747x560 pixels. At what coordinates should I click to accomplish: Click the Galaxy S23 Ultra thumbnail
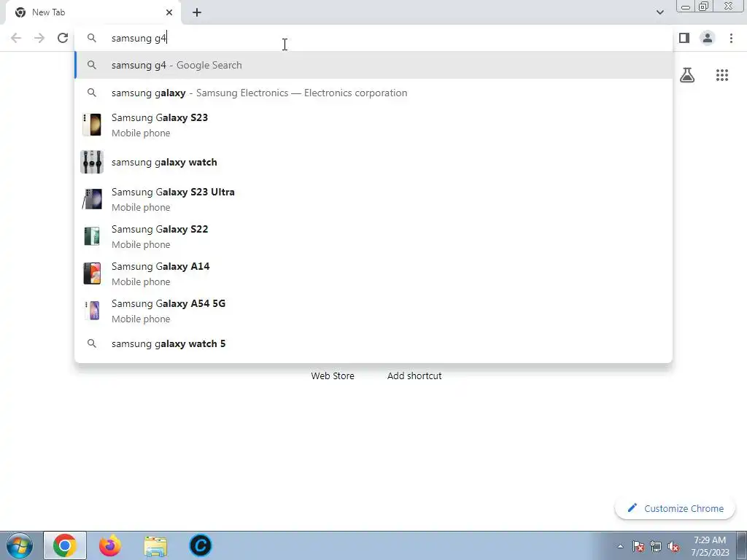point(92,199)
